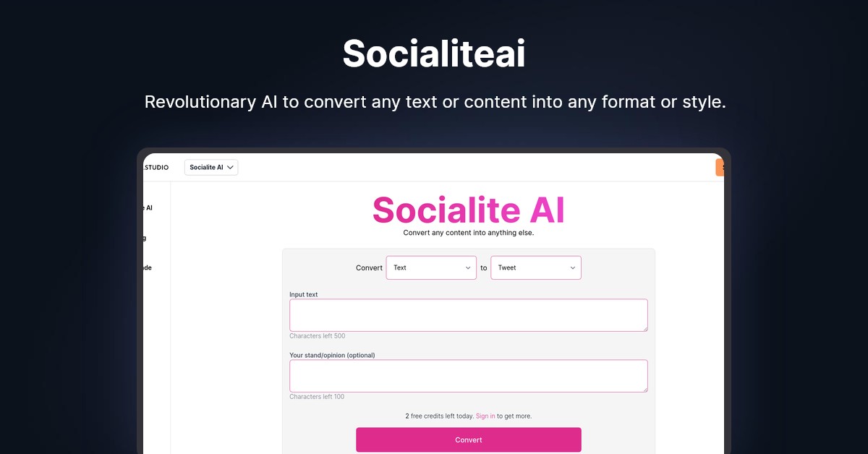The height and width of the screenshot is (454, 868).
Task: Click the orange button in the top-right corner
Action: point(720,168)
